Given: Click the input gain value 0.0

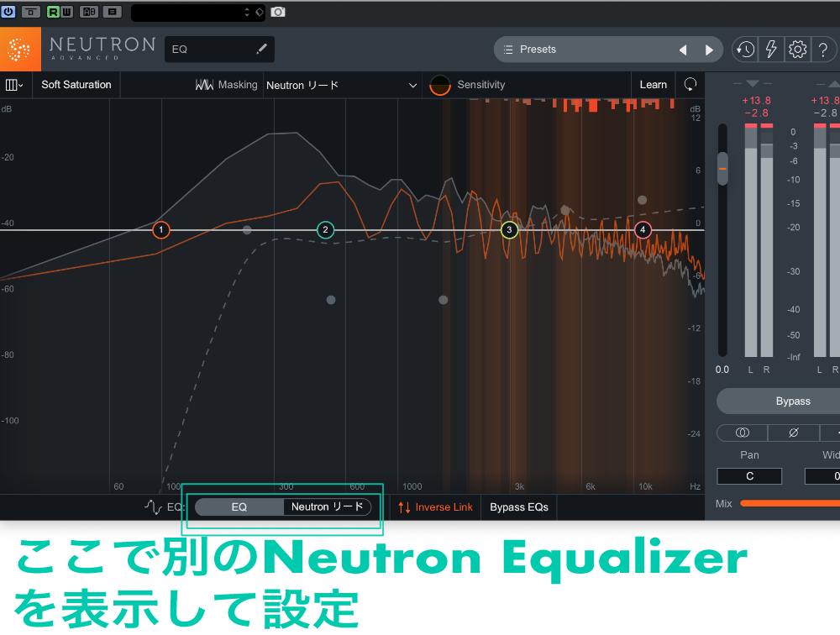Looking at the screenshot, I should click(x=722, y=370).
